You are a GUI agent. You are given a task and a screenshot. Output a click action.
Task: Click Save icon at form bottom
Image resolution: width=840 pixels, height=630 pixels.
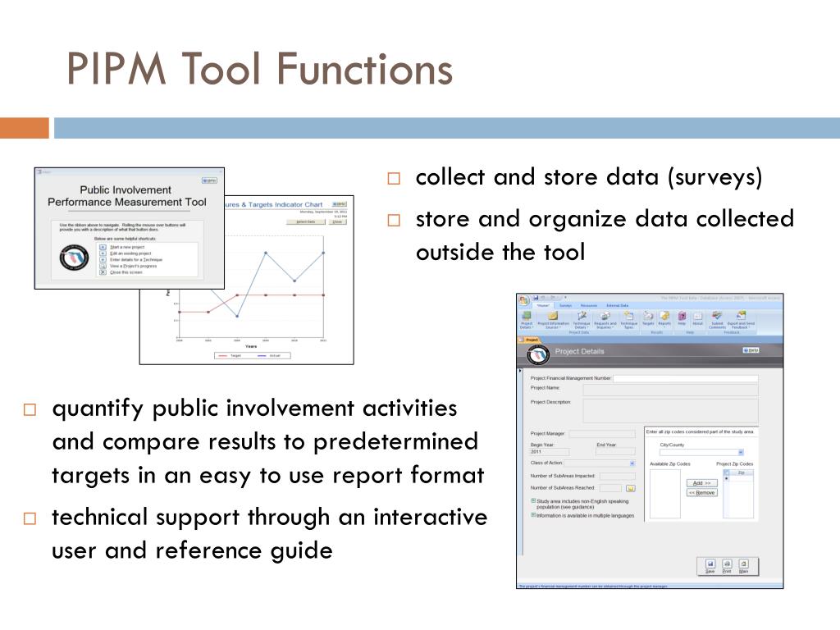[x=710, y=566]
